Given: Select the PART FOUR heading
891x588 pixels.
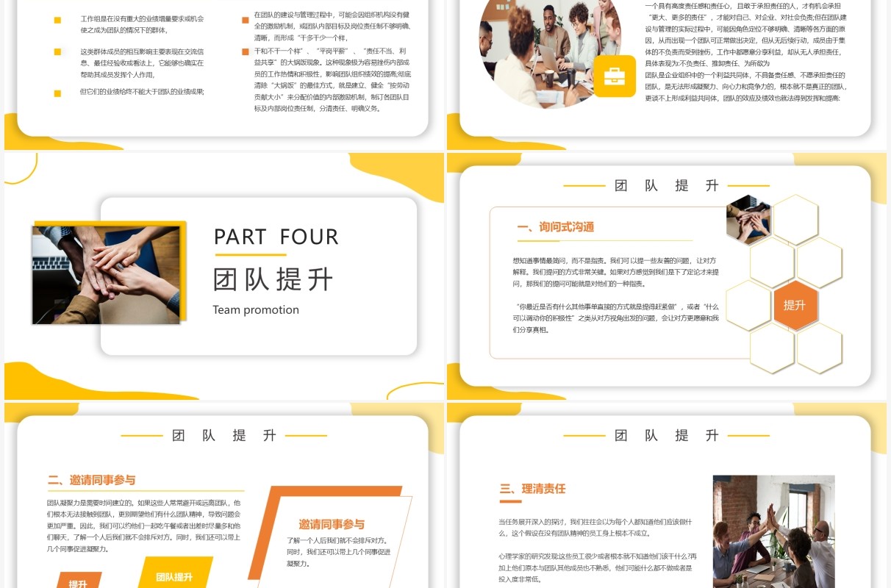Looking at the screenshot, I should click(x=276, y=237).
